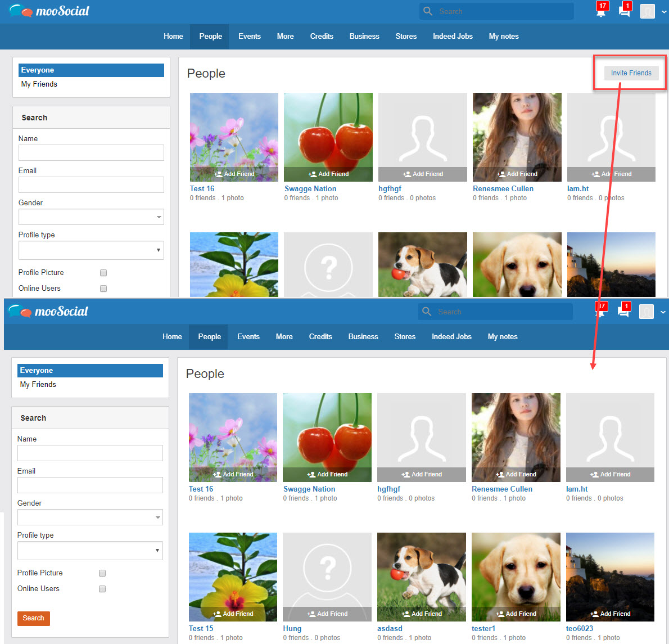Screen dimensions: 669x644
Task: Add hgfhgf as friend in lower screenshot
Action: pos(422,474)
